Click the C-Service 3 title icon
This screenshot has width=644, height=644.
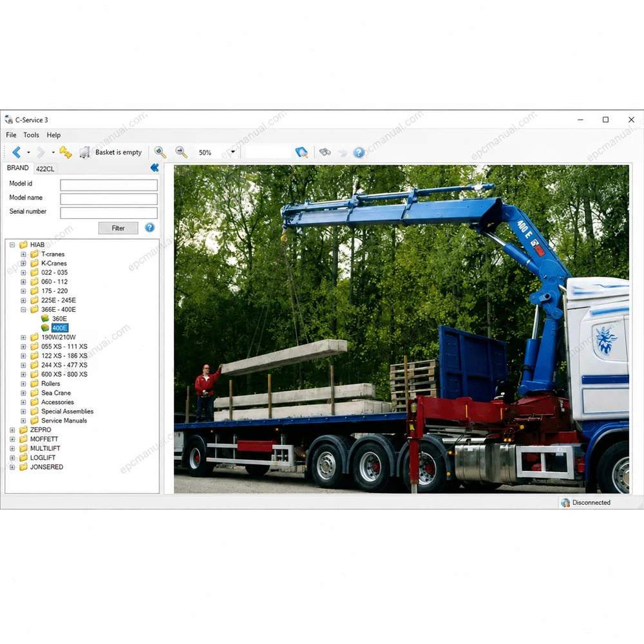[x=8, y=120]
